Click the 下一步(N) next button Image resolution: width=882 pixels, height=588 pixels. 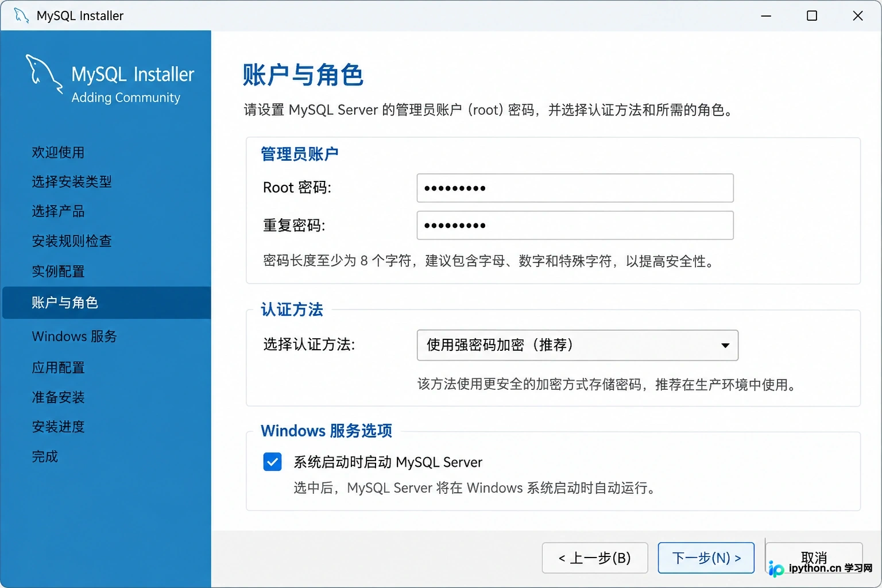click(706, 558)
